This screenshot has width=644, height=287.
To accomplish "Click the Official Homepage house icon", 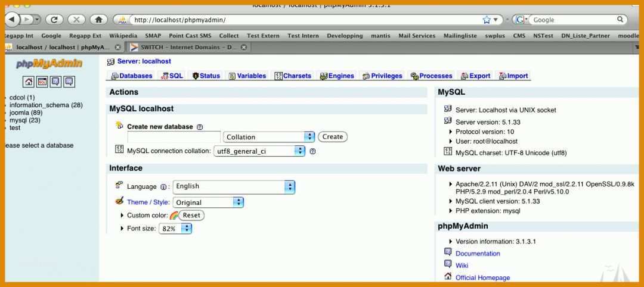I will tap(448, 276).
